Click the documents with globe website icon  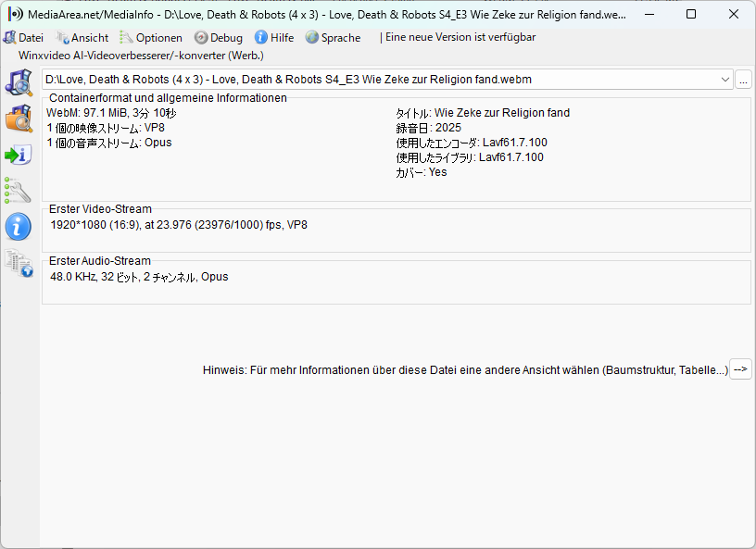(19, 263)
